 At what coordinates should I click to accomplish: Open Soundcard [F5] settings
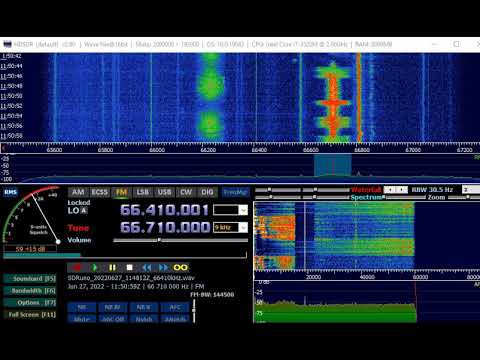tap(30, 279)
